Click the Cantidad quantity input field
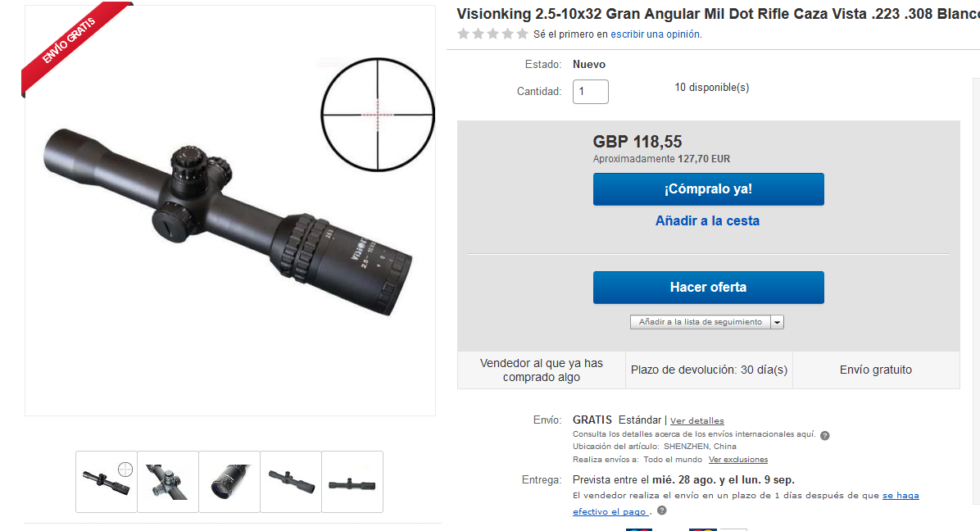980x531 pixels. (x=591, y=92)
